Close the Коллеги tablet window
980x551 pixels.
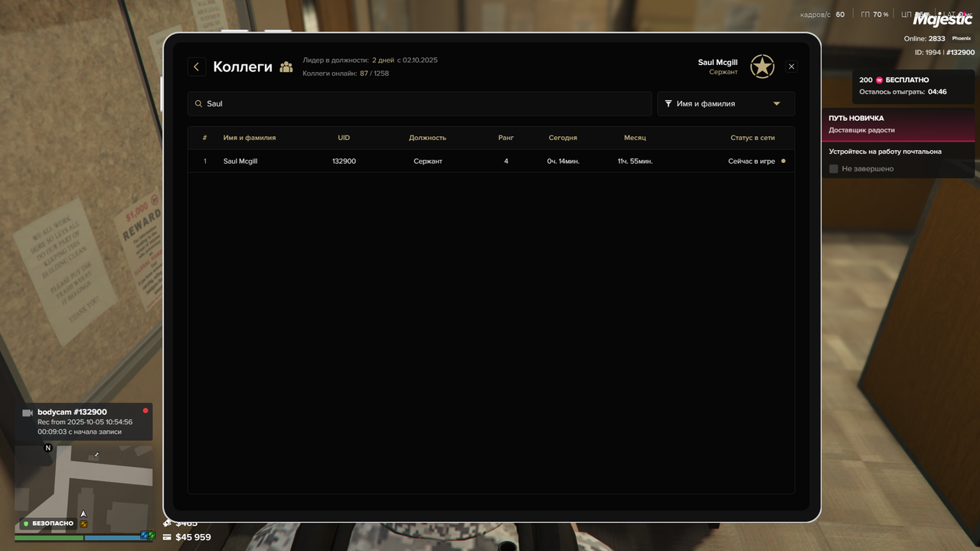(792, 67)
